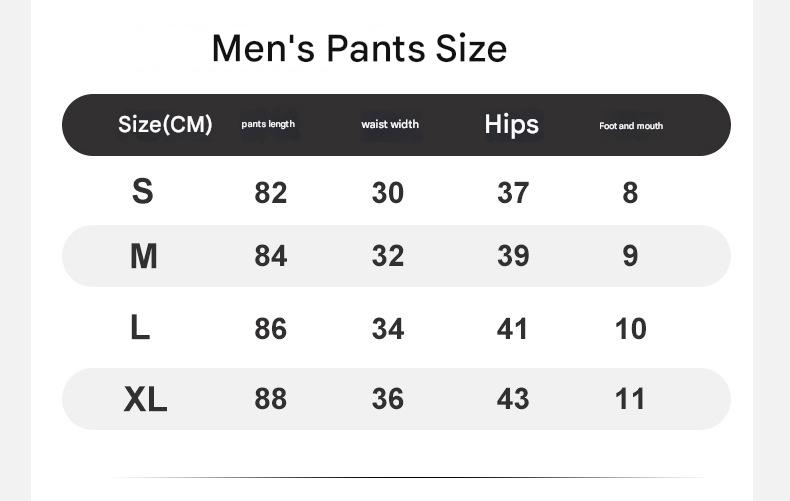The image size is (790, 501).
Task: Select the Size(CM) column header
Action: [165, 124]
